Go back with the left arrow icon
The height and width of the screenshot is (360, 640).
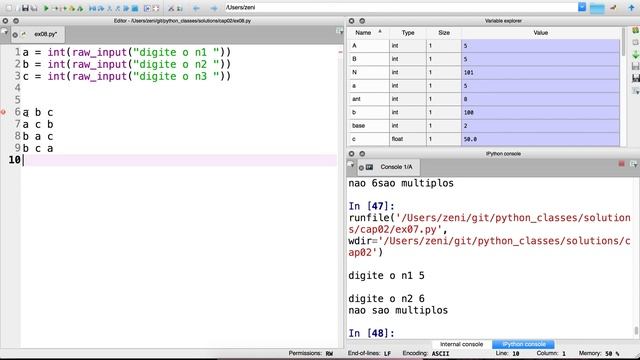pyautogui.click(x=196, y=8)
